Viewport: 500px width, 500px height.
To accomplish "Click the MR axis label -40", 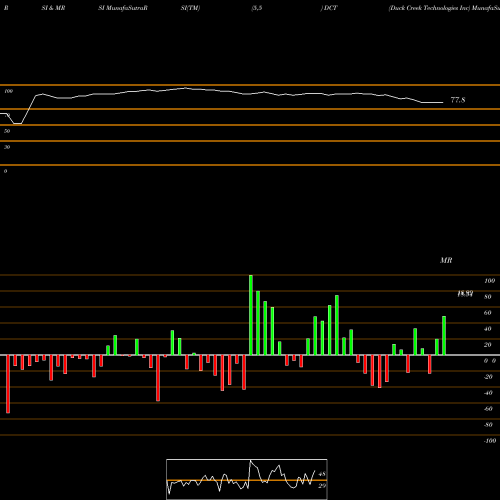I will point(488,393).
